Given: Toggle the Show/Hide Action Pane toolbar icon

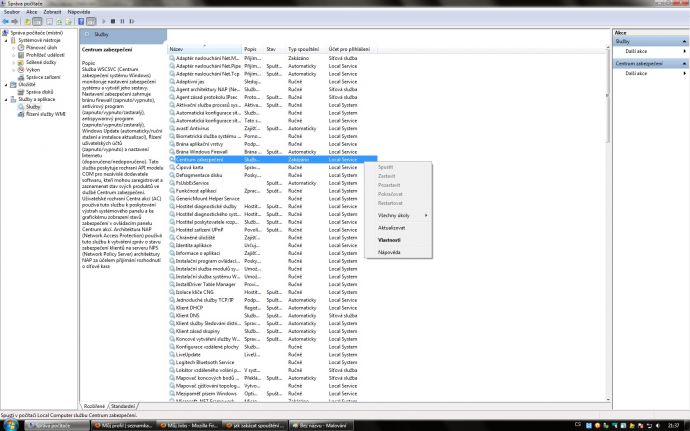Looking at the screenshot, I should click(91, 21).
